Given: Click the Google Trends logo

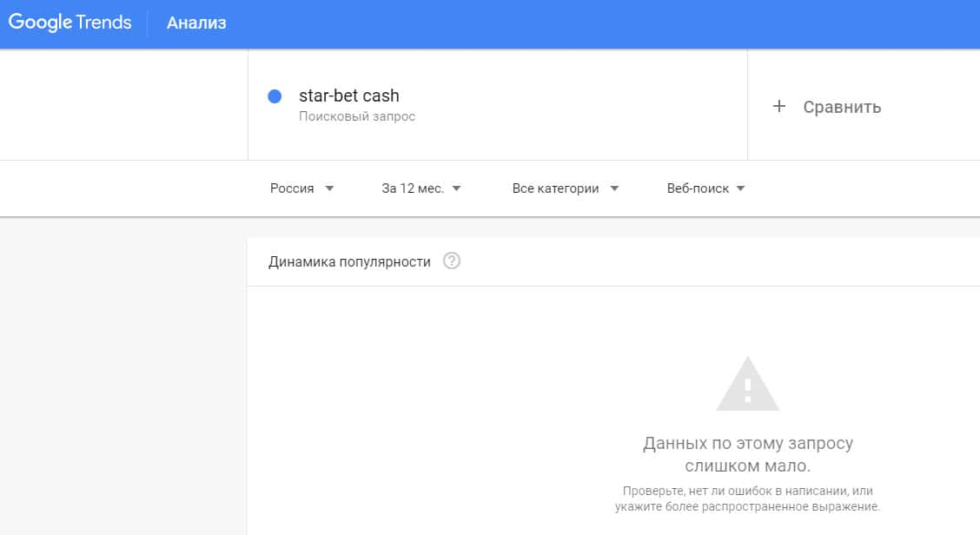Looking at the screenshot, I should pos(70,23).
